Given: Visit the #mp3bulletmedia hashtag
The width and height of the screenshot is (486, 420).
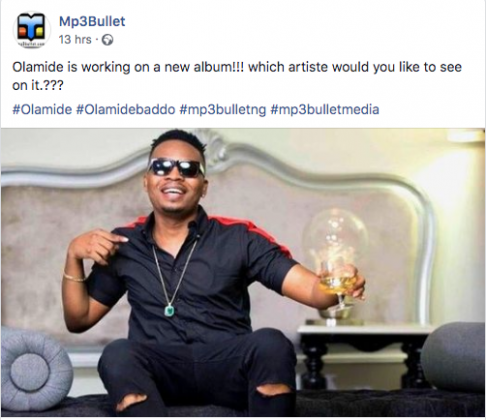Looking at the screenshot, I should pos(325,109).
